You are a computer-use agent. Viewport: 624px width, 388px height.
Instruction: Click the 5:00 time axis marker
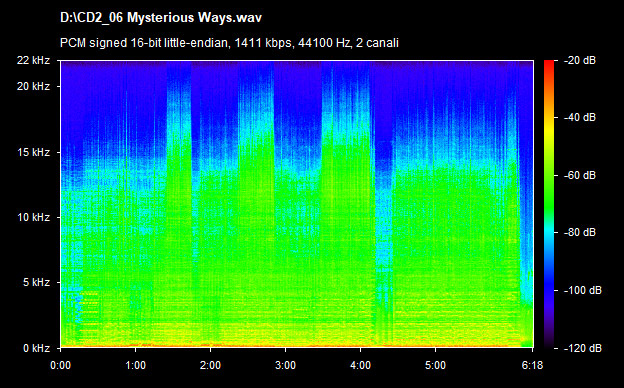pyautogui.click(x=435, y=365)
